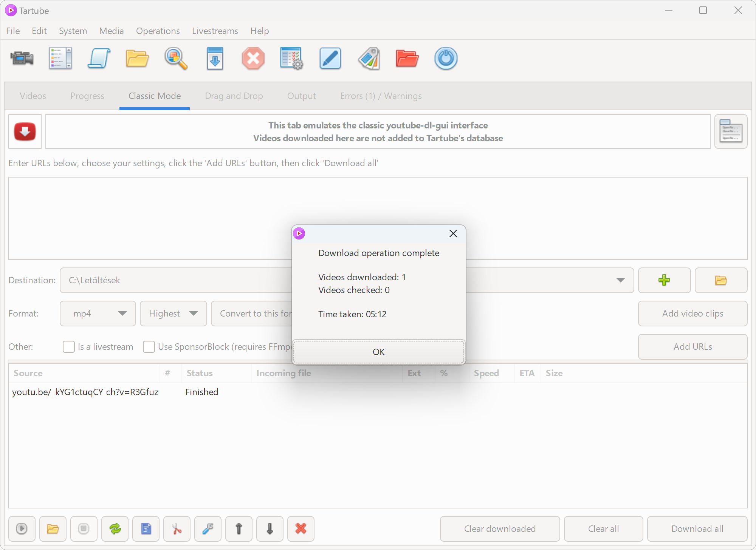
Task: Open the Edit menu
Action: (39, 31)
